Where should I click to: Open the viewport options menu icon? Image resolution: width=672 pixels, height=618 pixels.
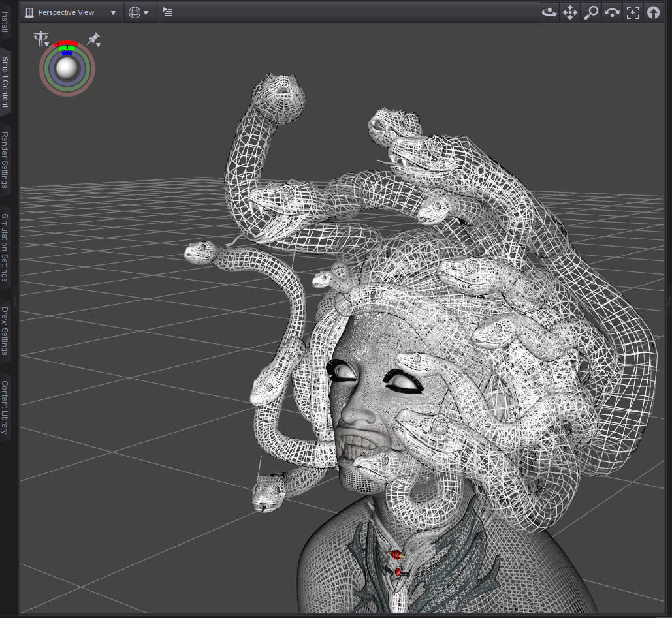[168, 12]
